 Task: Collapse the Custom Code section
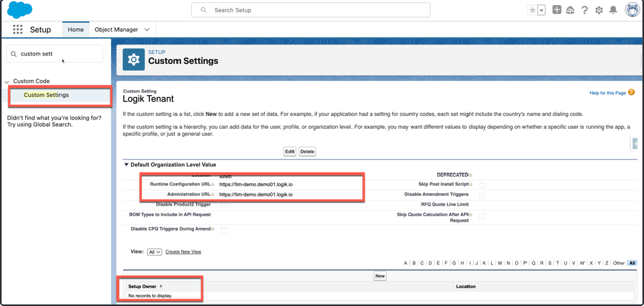click(x=7, y=82)
